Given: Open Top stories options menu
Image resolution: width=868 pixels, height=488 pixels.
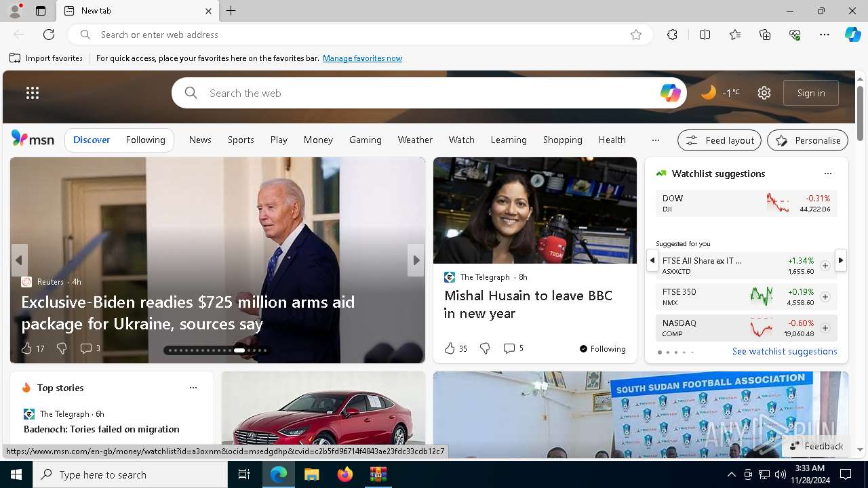Looking at the screenshot, I should coord(193,388).
